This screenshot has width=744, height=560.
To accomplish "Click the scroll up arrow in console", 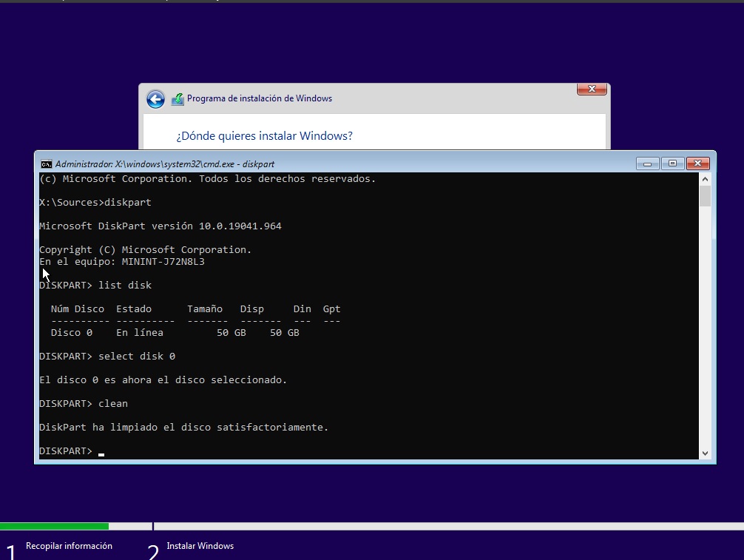I will (x=705, y=179).
